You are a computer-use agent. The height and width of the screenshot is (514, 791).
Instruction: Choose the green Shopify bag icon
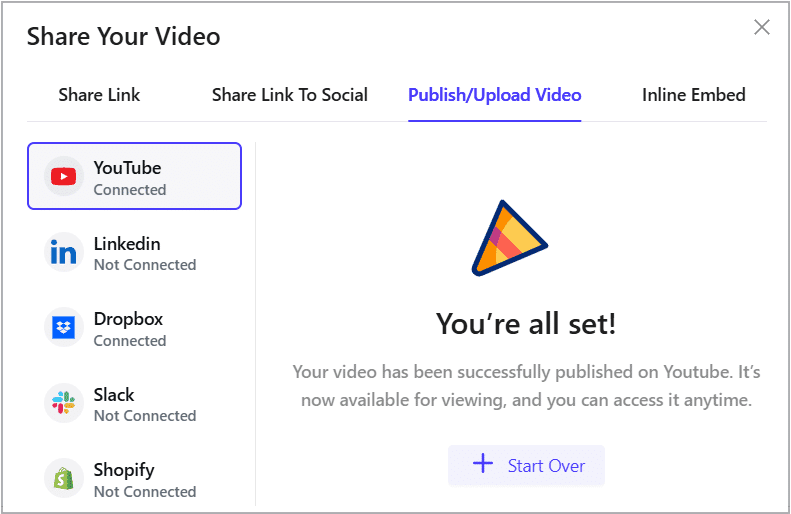[x=64, y=479]
